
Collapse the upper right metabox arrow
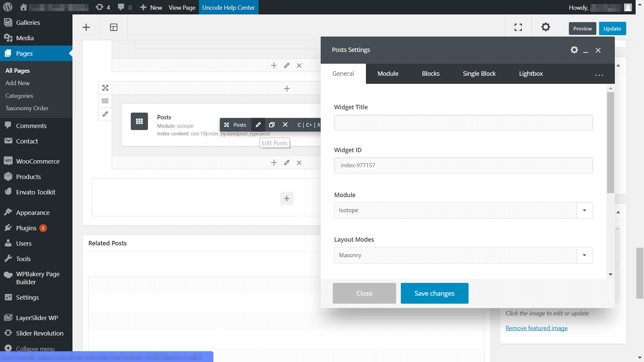pyautogui.click(x=618, y=65)
